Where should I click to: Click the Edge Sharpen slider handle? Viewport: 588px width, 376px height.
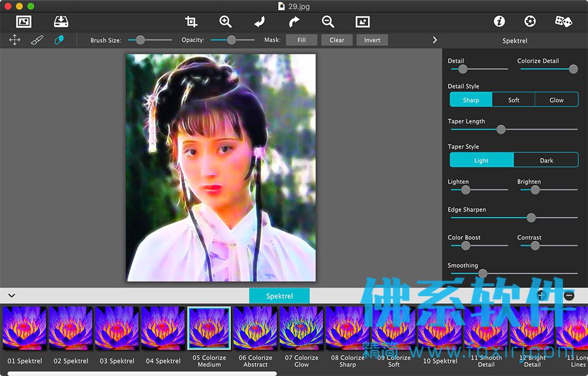(x=531, y=217)
